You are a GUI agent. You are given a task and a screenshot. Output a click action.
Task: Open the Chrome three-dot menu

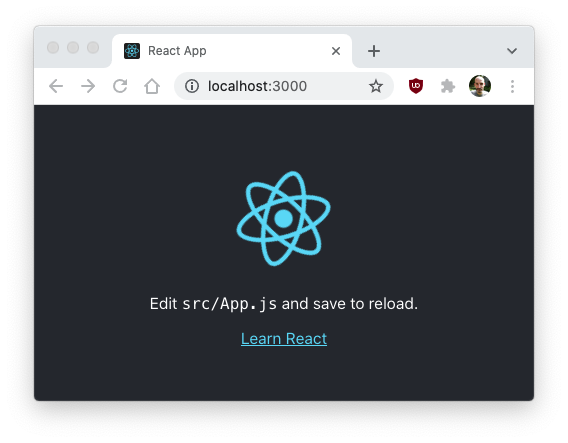512,86
